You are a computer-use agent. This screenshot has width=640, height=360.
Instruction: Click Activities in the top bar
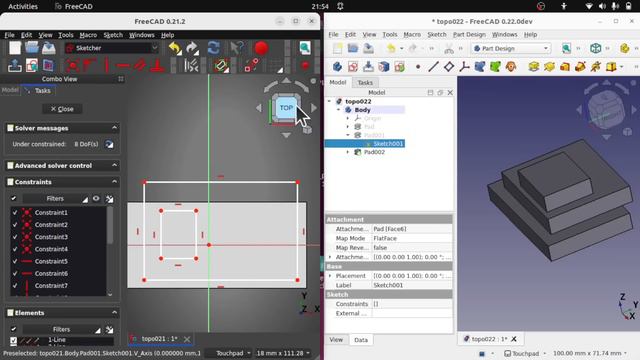click(23, 7)
